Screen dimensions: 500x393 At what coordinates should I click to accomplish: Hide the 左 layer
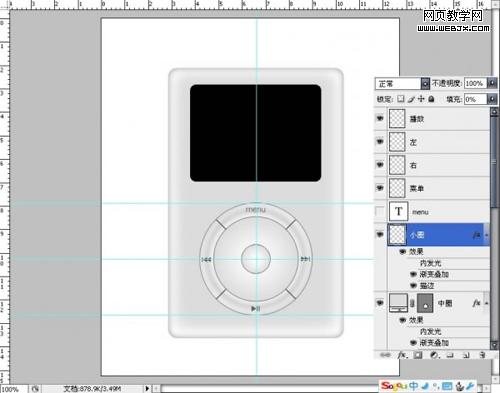(x=380, y=141)
